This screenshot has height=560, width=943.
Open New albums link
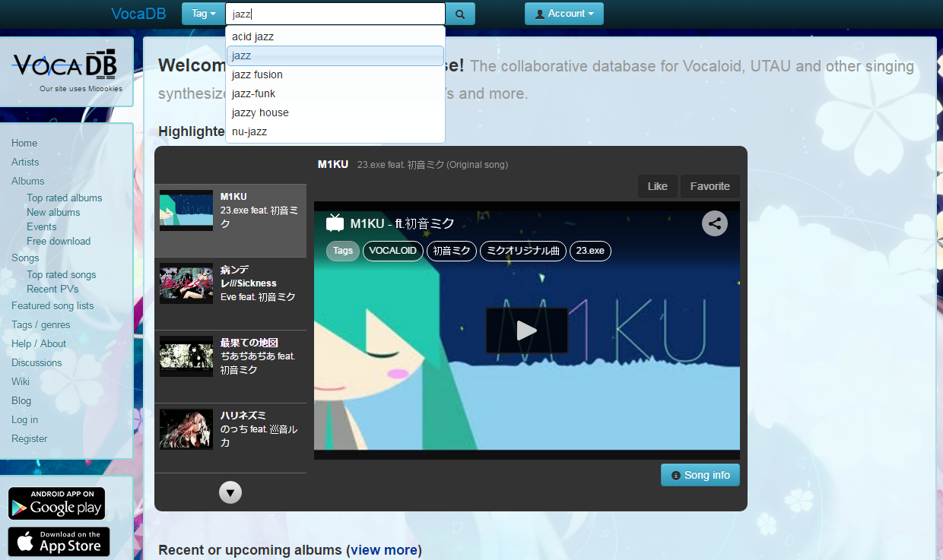point(53,212)
